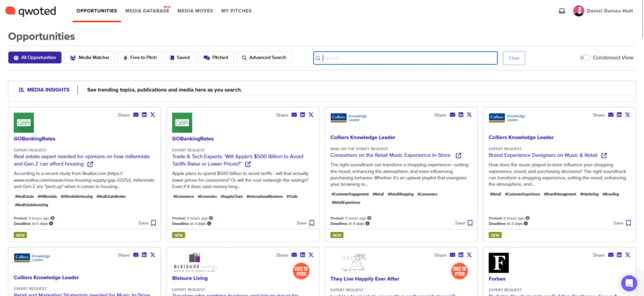Click Deadline info icon on Apple tariffs card

coord(209,224)
